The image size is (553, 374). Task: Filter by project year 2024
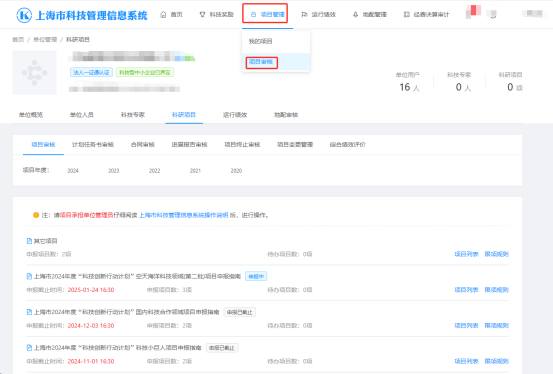click(x=73, y=171)
